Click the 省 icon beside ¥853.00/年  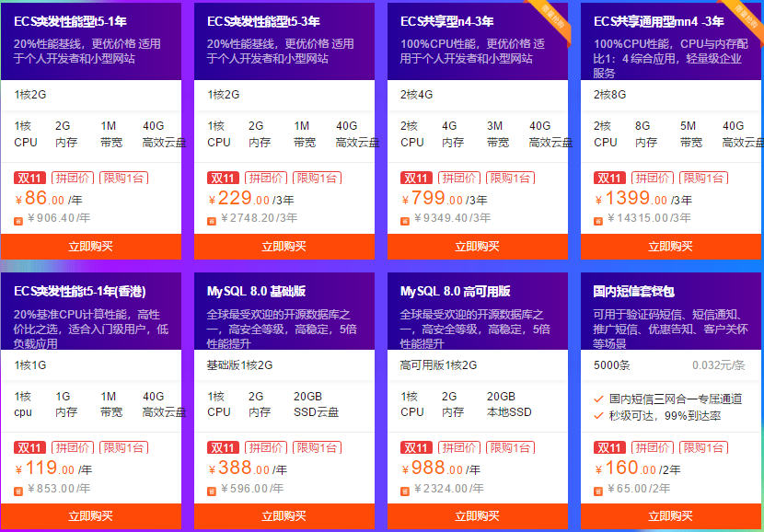(x=18, y=492)
